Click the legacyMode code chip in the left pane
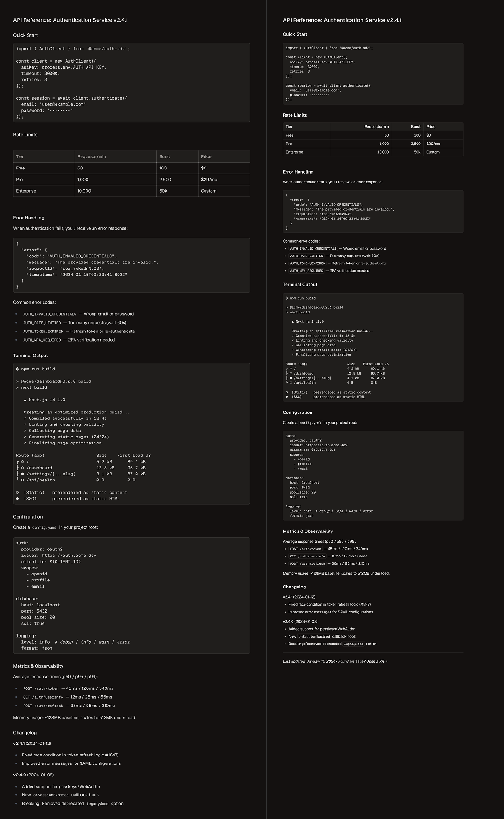 (97, 804)
